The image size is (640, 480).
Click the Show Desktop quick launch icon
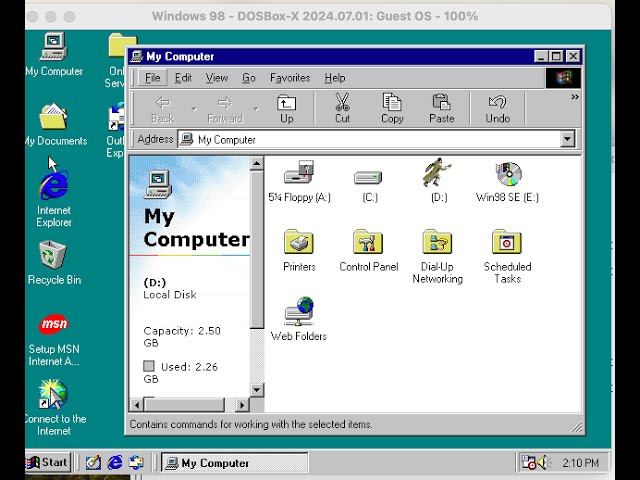click(93, 462)
